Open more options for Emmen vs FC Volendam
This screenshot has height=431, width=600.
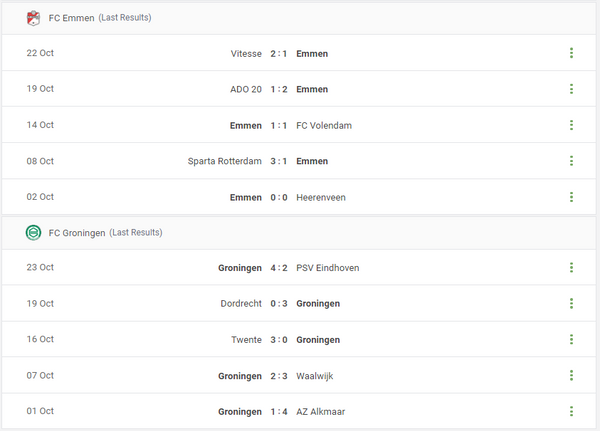[x=571, y=125]
